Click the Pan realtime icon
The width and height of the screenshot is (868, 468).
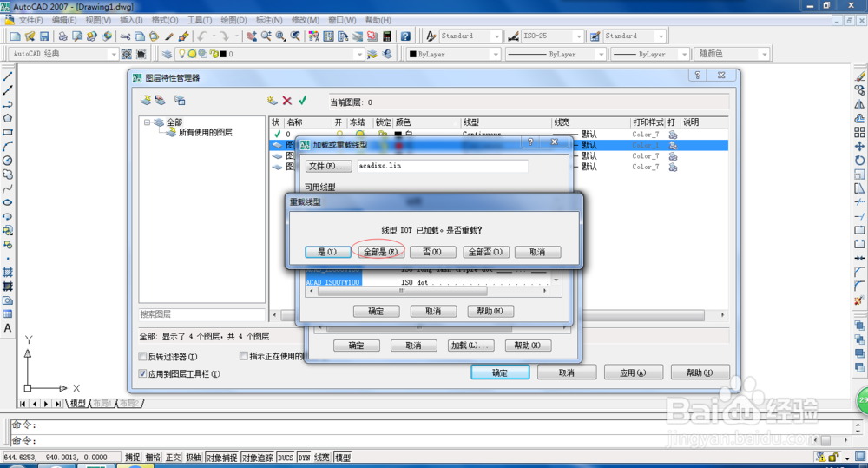pos(252,36)
